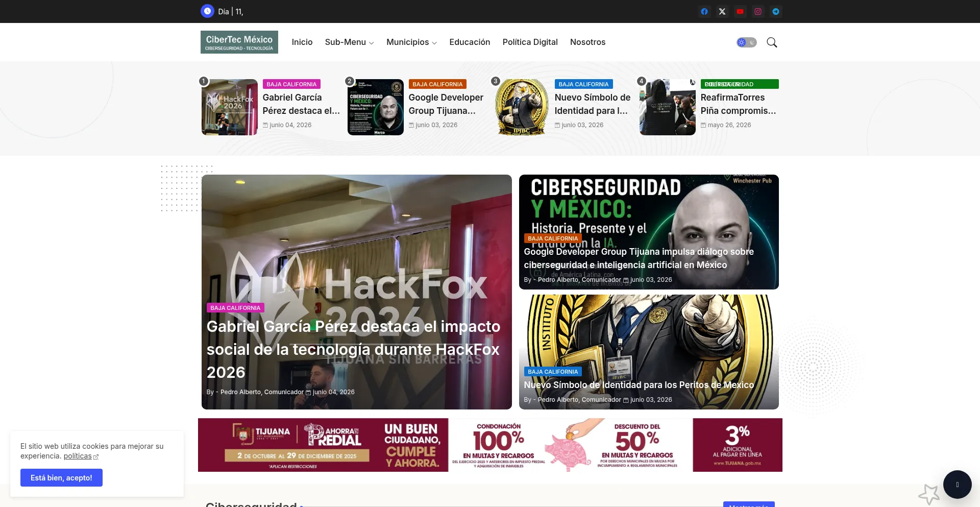The height and width of the screenshot is (507, 980).
Task: Open the Tijuana Predial advertisement banner
Action: (490, 445)
